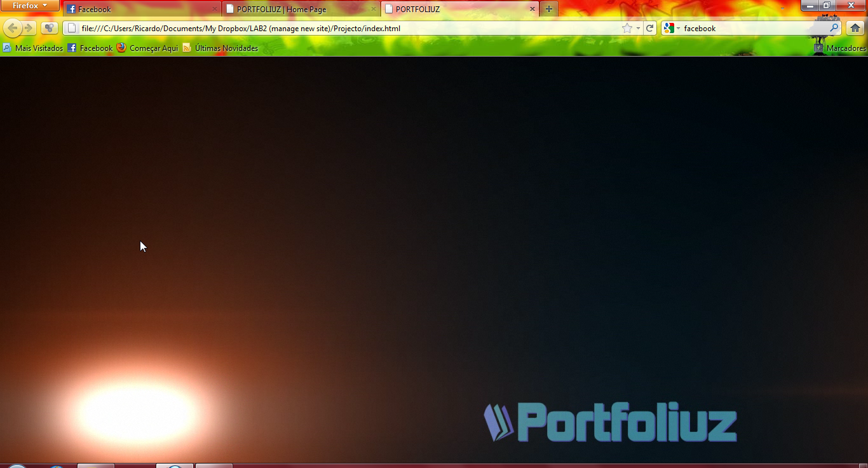Viewport: 868px width, 468px height.
Task: Reload the current page
Action: [649, 28]
